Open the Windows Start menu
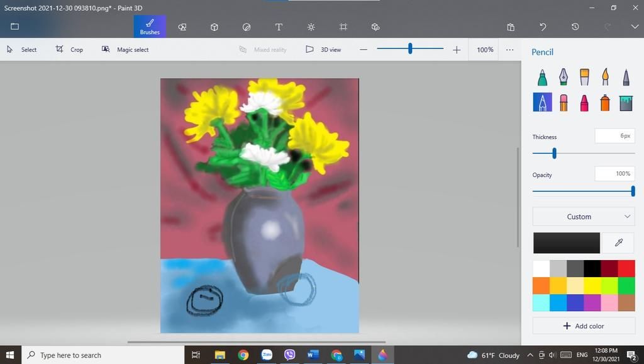The image size is (644, 364). (10, 355)
